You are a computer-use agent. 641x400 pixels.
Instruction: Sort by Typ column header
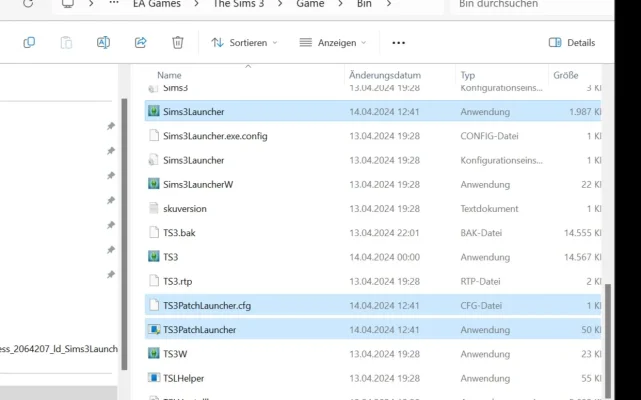(468, 75)
